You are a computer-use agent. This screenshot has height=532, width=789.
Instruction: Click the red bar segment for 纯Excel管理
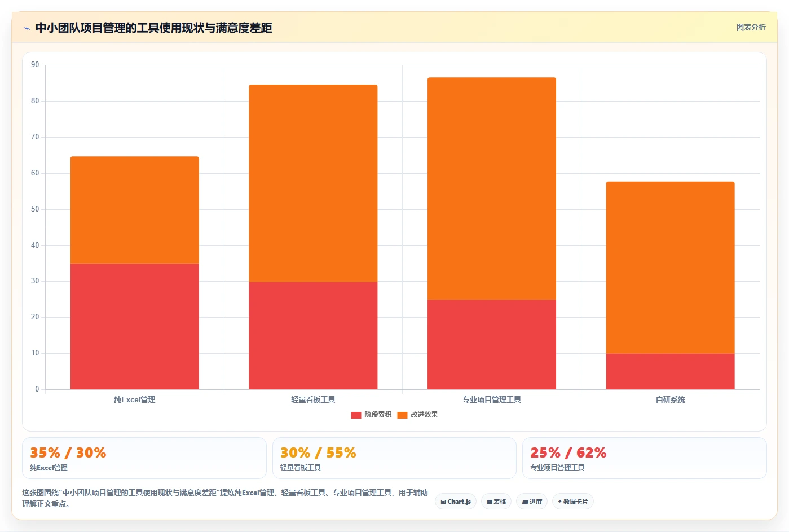(x=134, y=327)
